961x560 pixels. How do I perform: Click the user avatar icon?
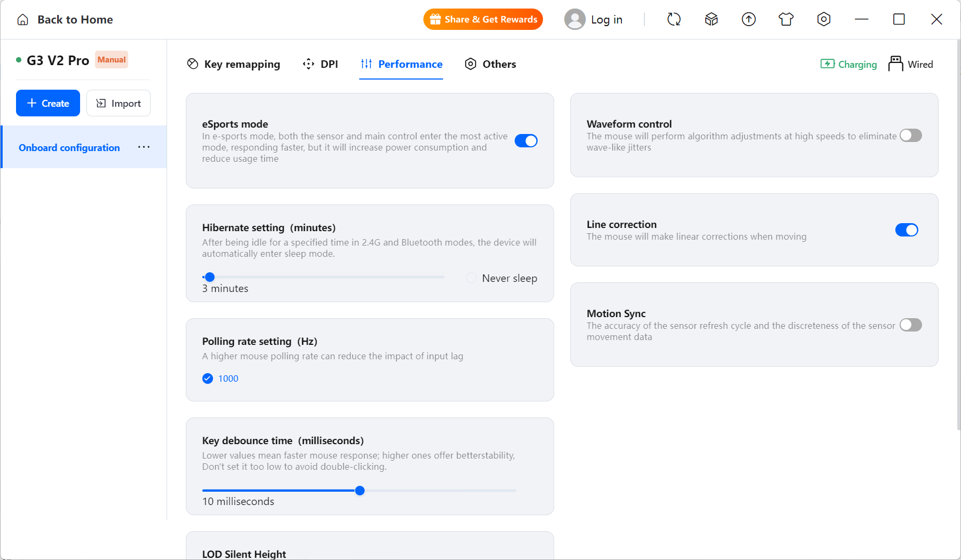coord(575,20)
